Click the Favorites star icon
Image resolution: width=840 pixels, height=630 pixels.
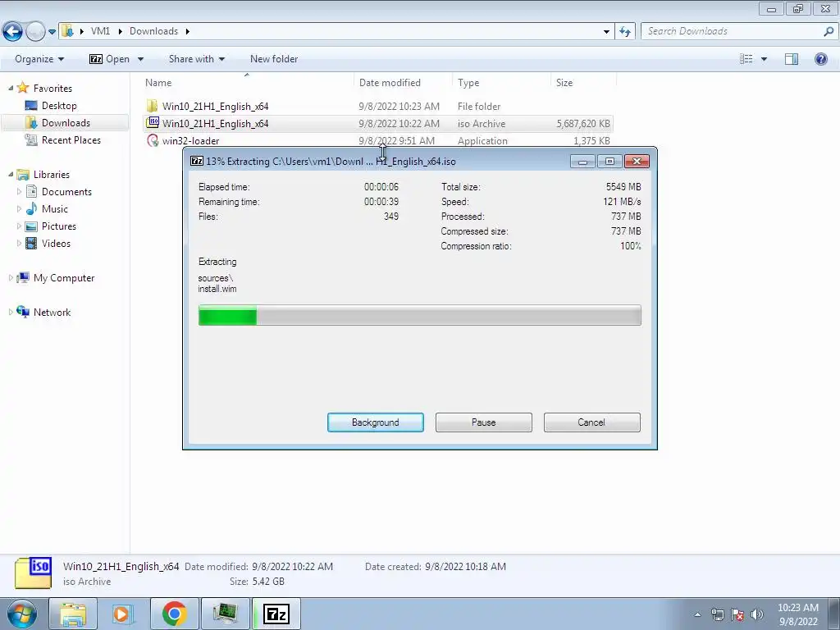pyautogui.click(x=22, y=87)
